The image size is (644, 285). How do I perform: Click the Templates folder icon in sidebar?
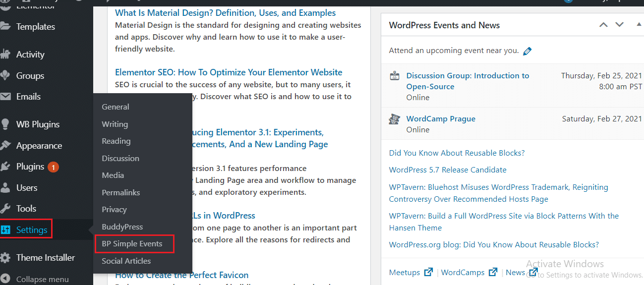tap(5, 26)
